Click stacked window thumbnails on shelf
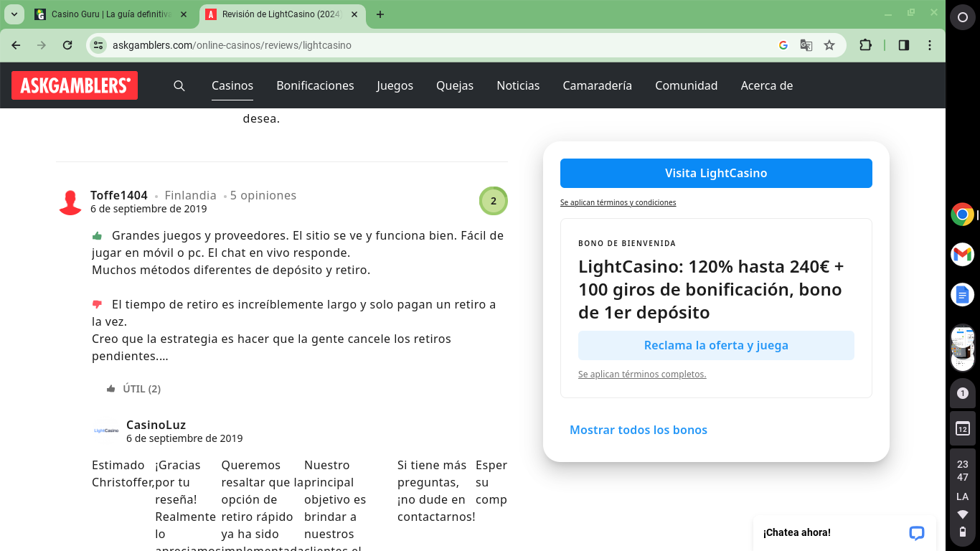 pyautogui.click(x=962, y=347)
